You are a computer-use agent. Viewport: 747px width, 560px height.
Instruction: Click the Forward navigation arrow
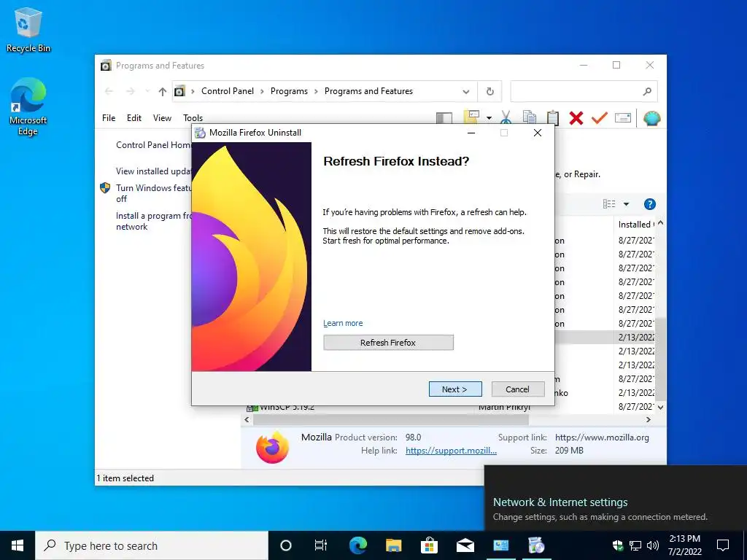(130, 91)
